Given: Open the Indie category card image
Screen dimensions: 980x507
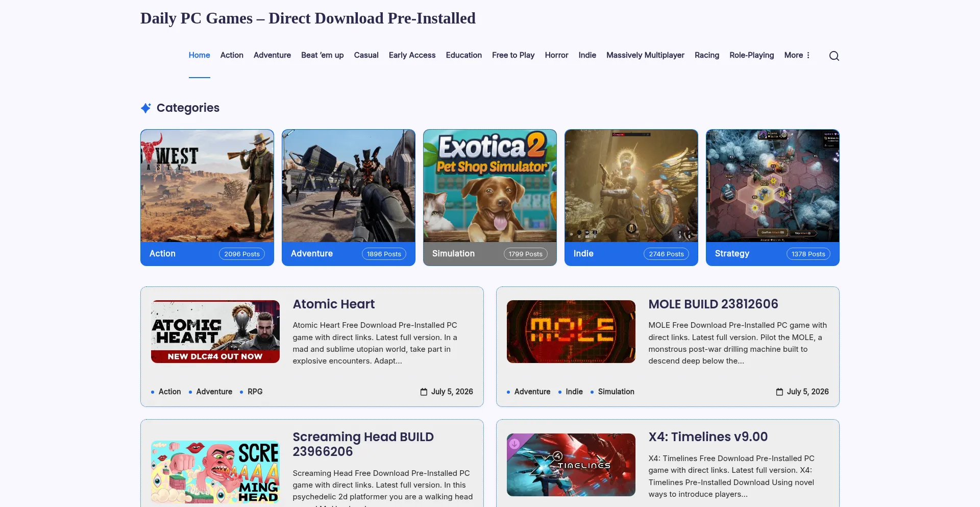Looking at the screenshot, I should click(631, 186).
